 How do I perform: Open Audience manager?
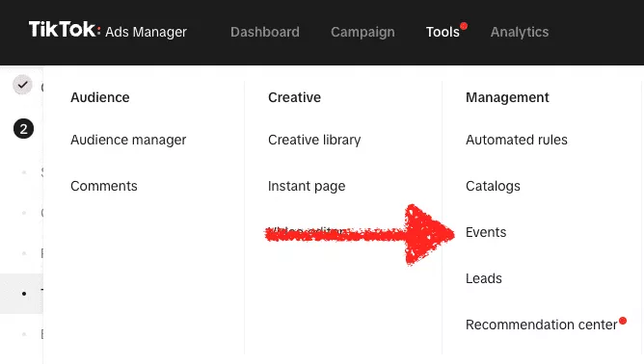(128, 140)
